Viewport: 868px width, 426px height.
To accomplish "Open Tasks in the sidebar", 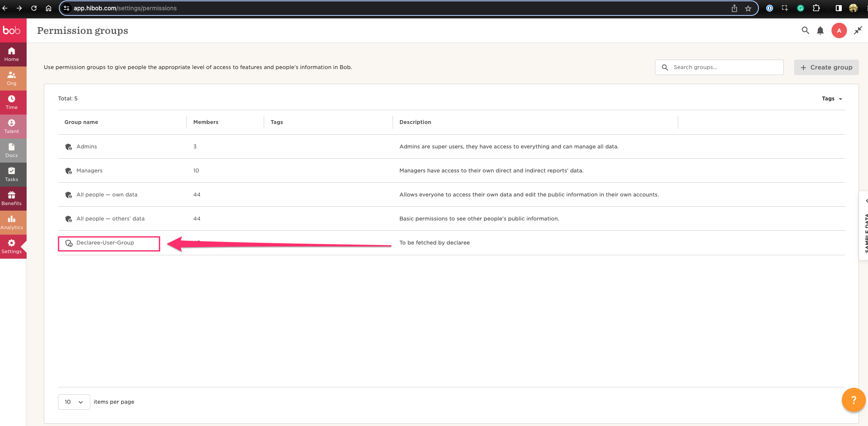I will coord(12,174).
